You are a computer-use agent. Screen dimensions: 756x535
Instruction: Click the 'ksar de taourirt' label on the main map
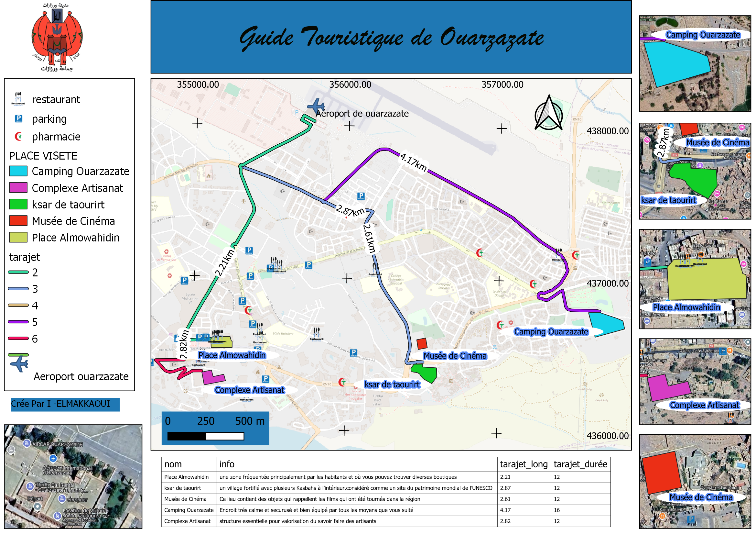[x=392, y=385]
